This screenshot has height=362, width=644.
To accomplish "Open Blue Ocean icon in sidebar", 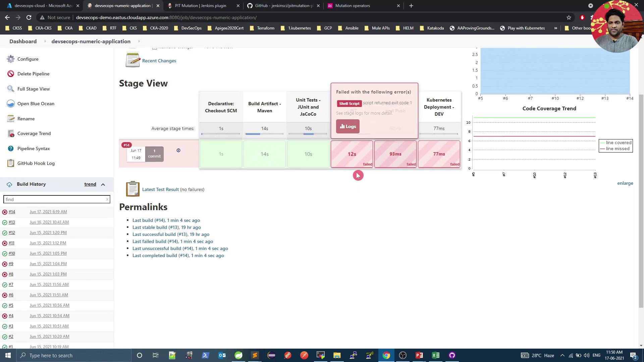I will click(x=11, y=104).
